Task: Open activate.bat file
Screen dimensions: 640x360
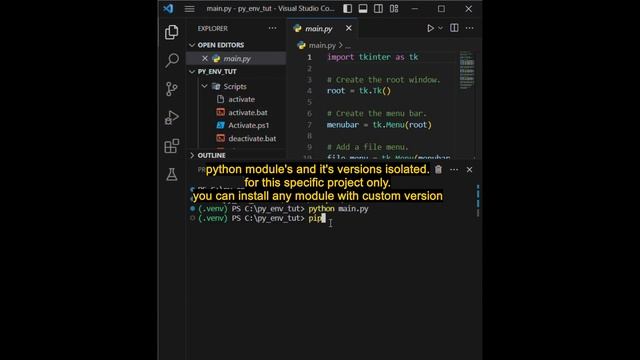Action: (248, 112)
